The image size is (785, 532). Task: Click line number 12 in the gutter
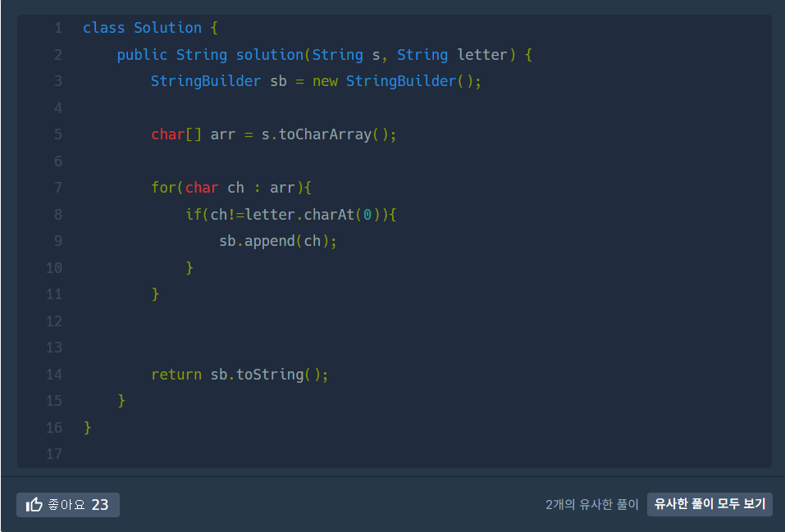coord(54,321)
